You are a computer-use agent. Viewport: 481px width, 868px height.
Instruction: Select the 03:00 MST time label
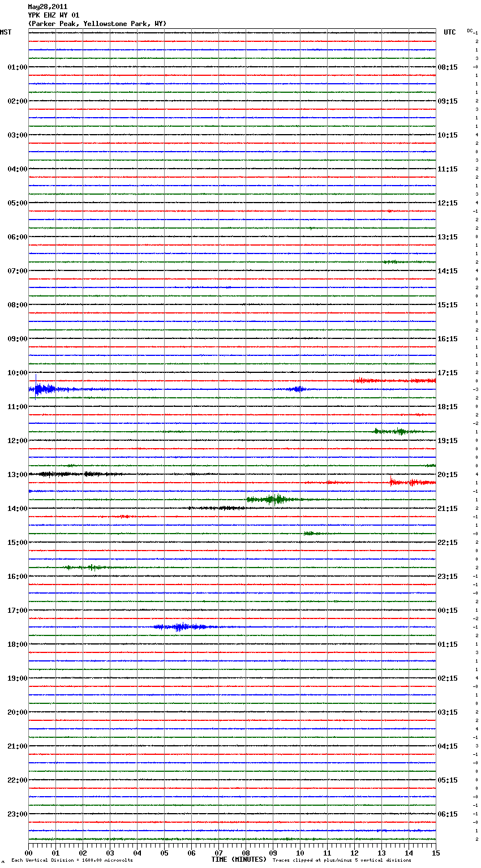pos(17,135)
